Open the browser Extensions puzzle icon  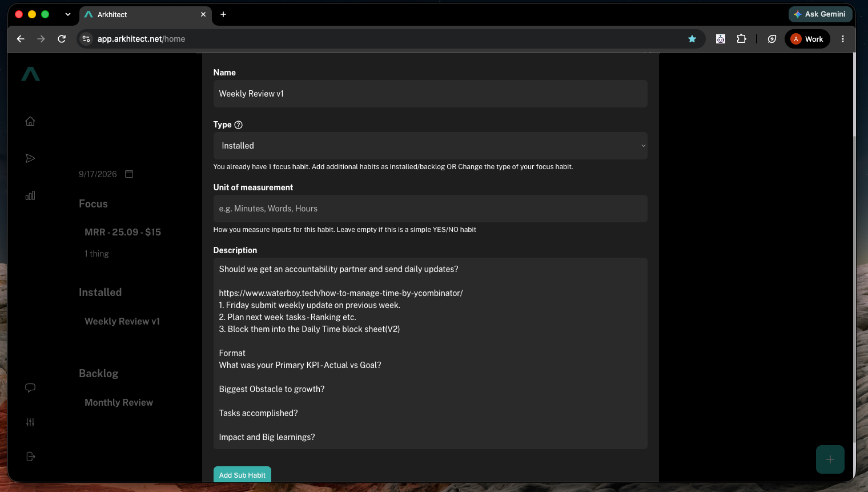[741, 39]
